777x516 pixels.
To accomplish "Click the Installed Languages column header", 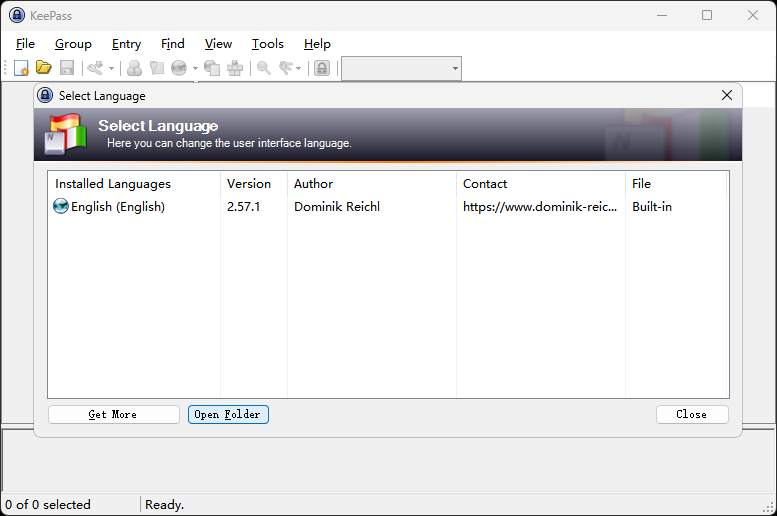I will pyautogui.click(x=113, y=184).
